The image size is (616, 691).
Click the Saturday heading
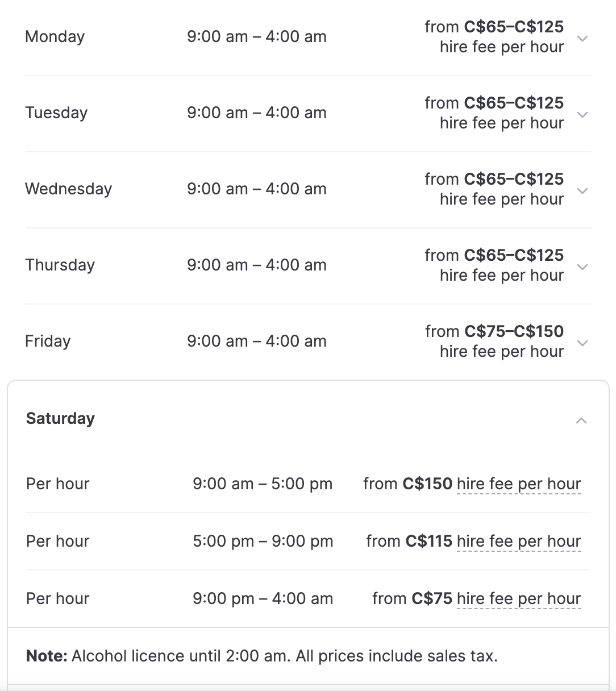pyautogui.click(x=60, y=419)
